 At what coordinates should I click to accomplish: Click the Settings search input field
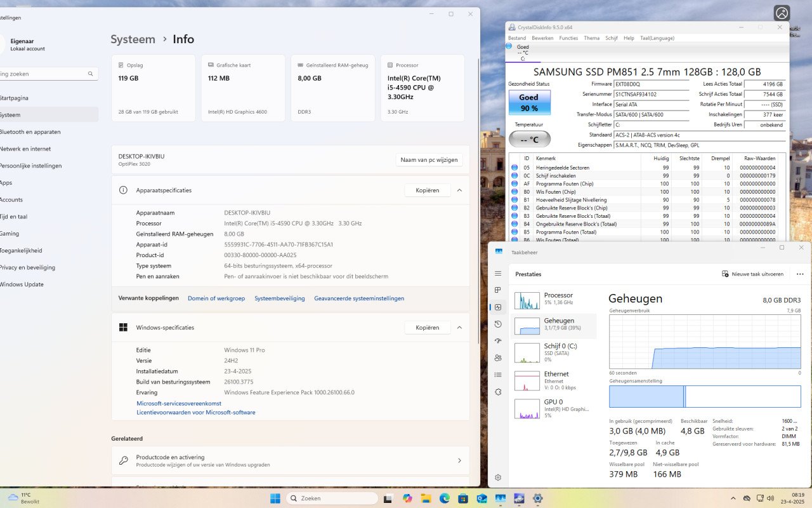(x=48, y=74)
